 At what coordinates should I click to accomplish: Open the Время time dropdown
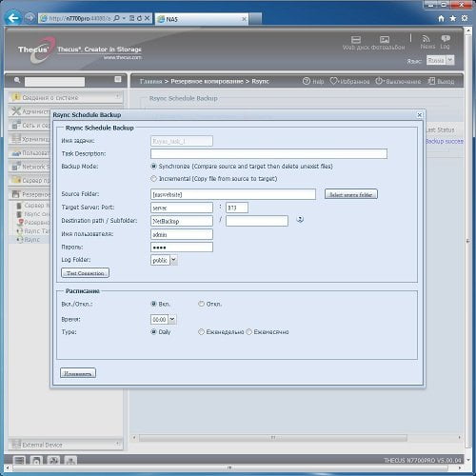pyautogui.click(x=172, y=319)
